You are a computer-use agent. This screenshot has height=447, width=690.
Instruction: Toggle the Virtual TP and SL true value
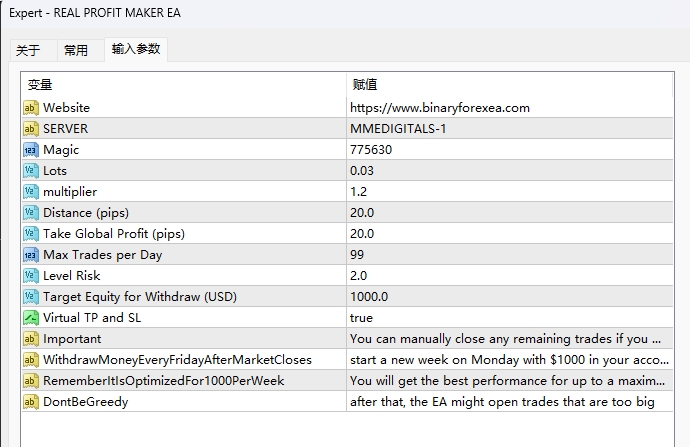[361, 318]
